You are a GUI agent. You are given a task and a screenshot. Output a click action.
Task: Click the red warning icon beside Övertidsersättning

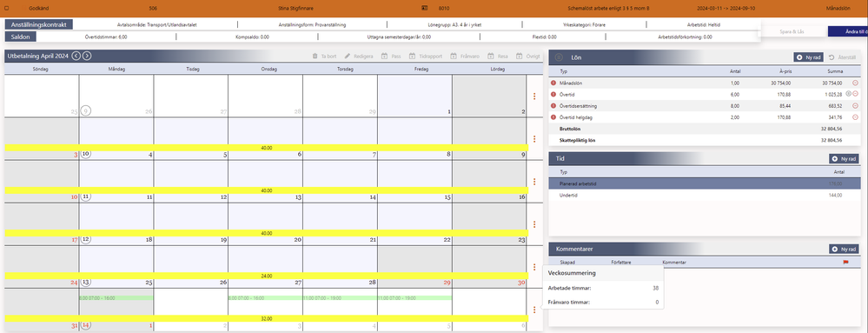click(553, 105)
